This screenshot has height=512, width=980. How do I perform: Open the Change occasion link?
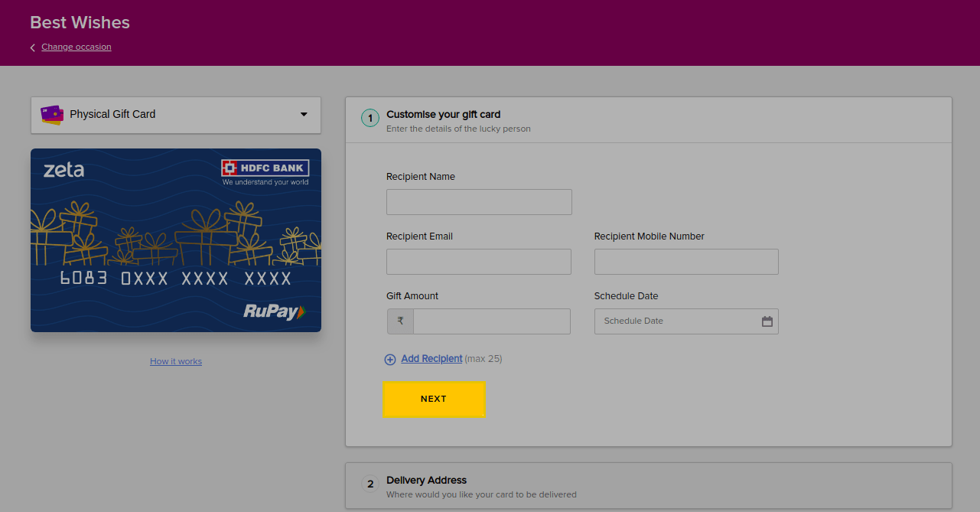[x=77, y=47]
